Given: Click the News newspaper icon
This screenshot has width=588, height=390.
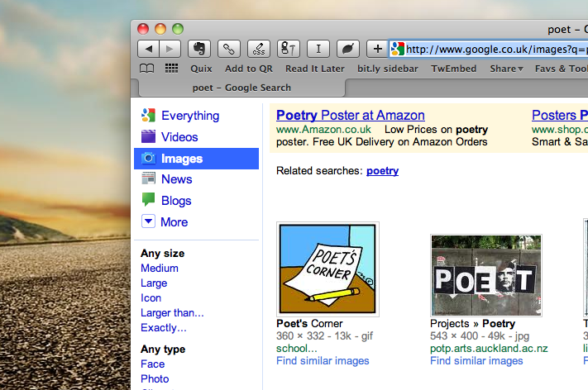Looking at the screenshot, I should coord(149,178).
